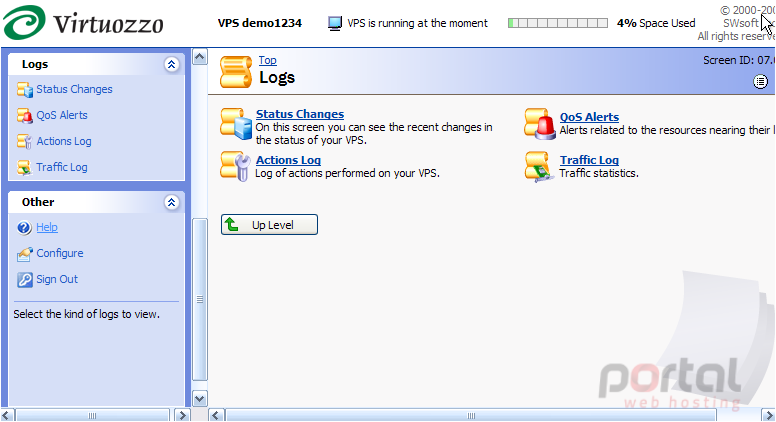Image resolution: width=776 pixels, height=422 pixels.
Task: Select Sign Out in the sidebar
Action: coord(57,280)
